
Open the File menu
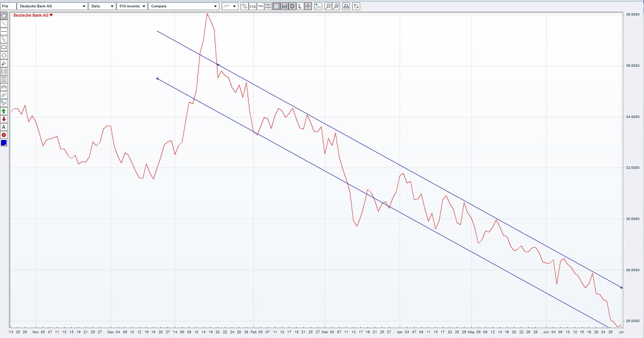(x=7, y=6)
